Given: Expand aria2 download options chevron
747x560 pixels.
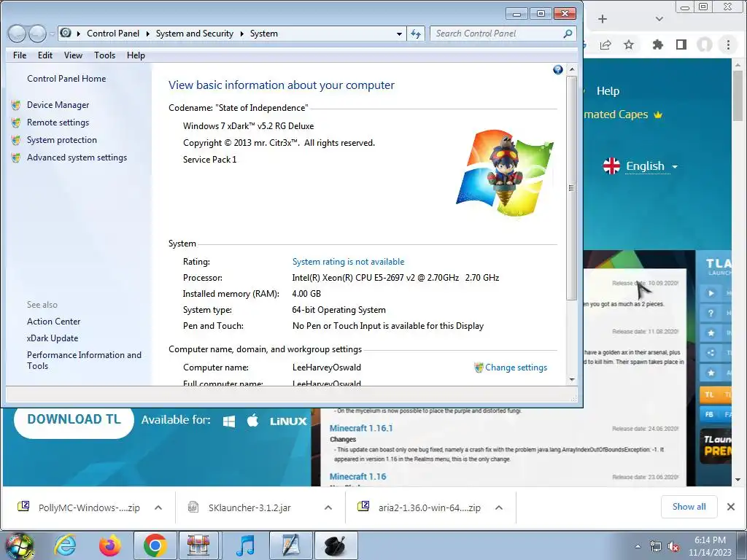Looking at the screenshot, I should click(499, 507).
